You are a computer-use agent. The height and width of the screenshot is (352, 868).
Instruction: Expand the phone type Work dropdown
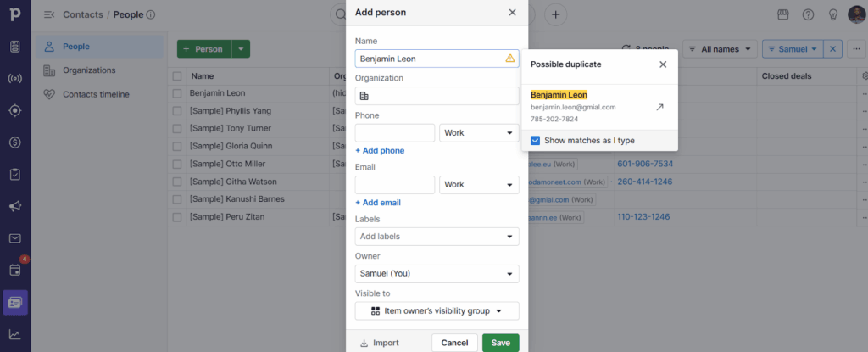pos(479,133)
